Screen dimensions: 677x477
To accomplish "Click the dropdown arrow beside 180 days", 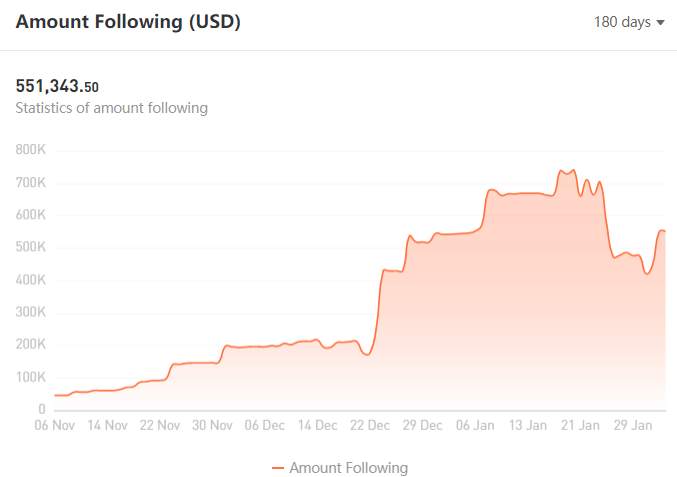I will coord(660,22).
